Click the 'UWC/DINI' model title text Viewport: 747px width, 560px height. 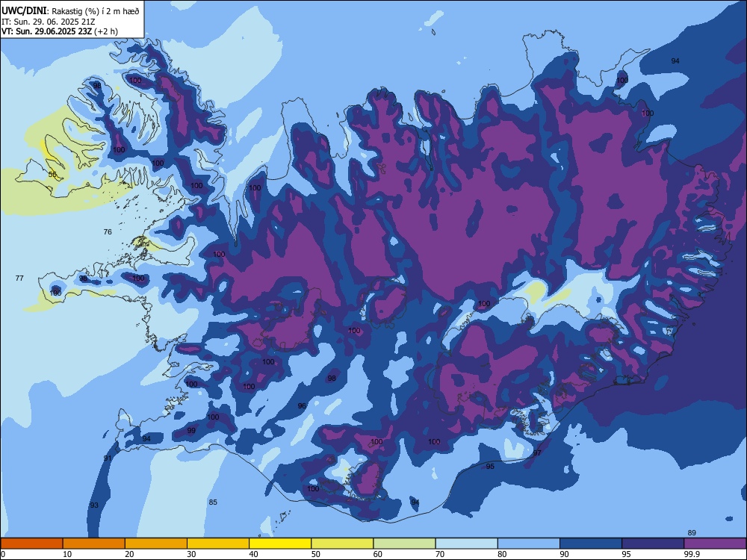(24, 10)
